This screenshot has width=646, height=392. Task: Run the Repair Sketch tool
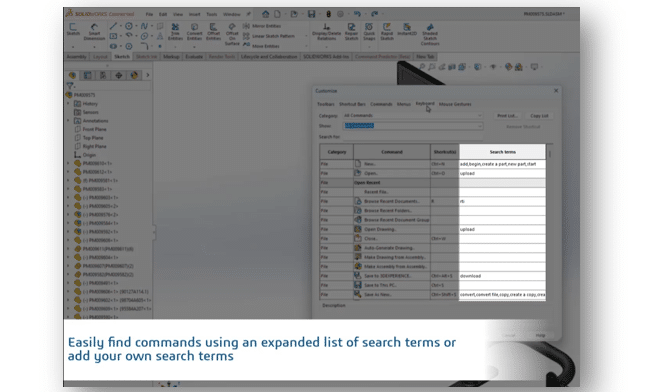[x=351, y=32]
